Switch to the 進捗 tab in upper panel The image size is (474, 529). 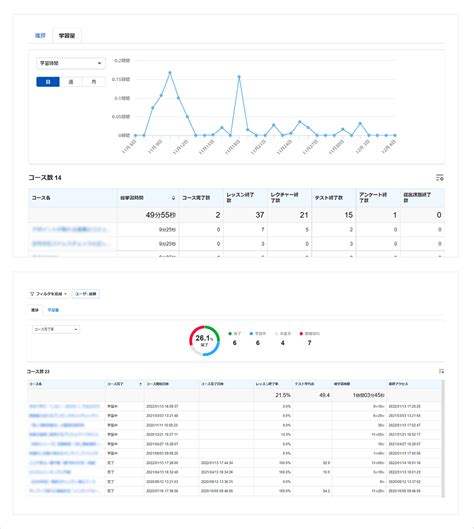click(x=40, y=35)
